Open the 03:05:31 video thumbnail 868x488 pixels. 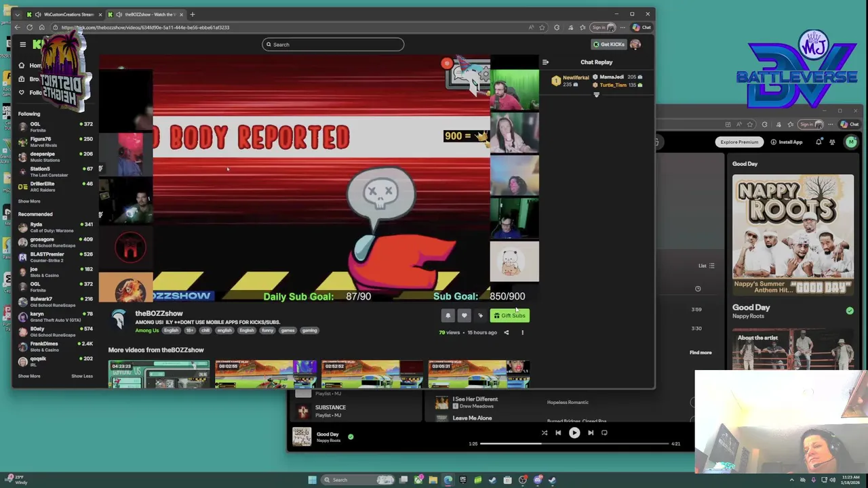(479, 374)
